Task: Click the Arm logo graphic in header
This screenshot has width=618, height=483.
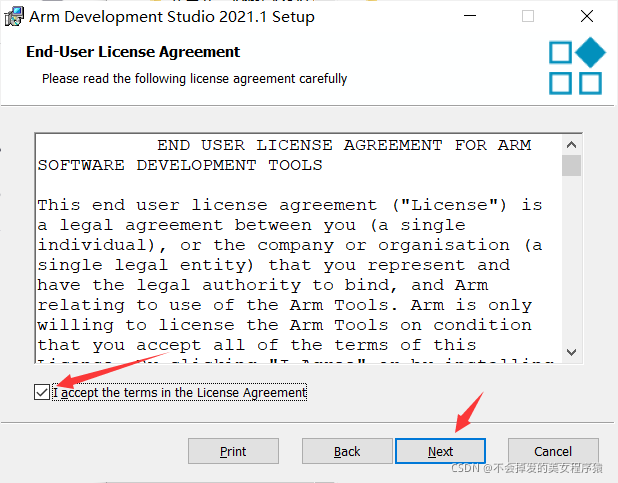Action: (x=577, y=66)
